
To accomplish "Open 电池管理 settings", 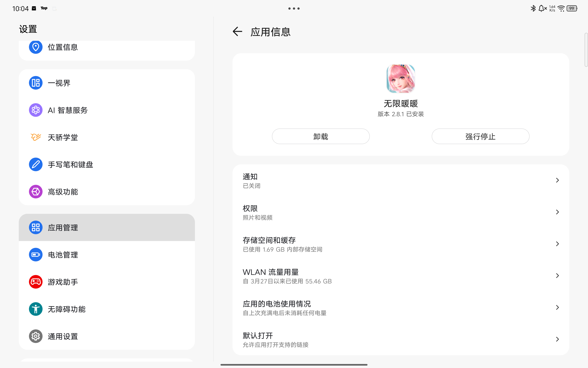I will point(107,255).
